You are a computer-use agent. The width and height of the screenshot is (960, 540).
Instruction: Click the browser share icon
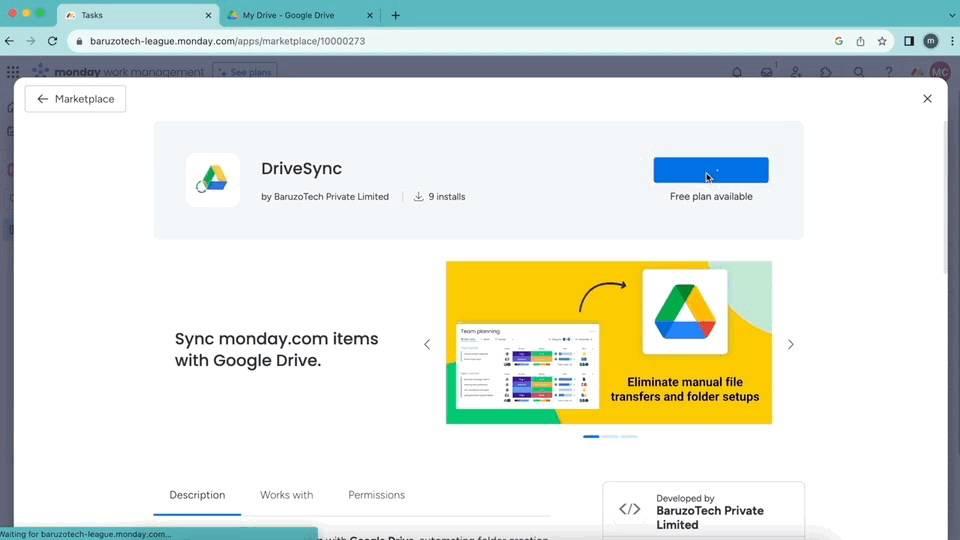860,41
